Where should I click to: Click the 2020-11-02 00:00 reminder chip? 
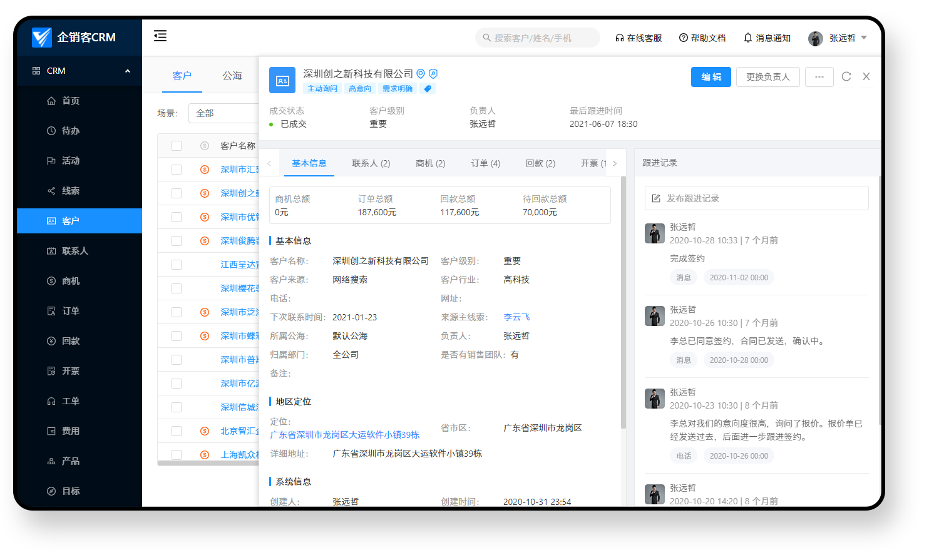[x=739, y=278]
